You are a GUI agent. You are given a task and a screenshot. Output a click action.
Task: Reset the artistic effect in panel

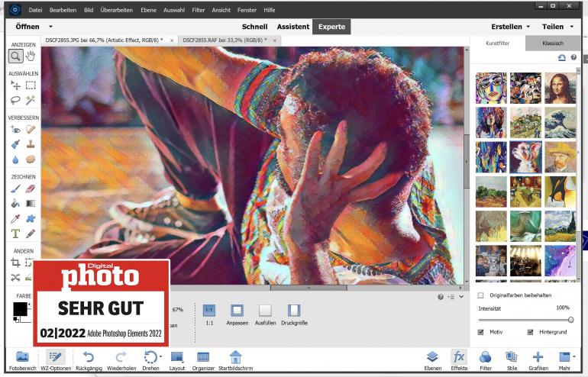(562, 57)
